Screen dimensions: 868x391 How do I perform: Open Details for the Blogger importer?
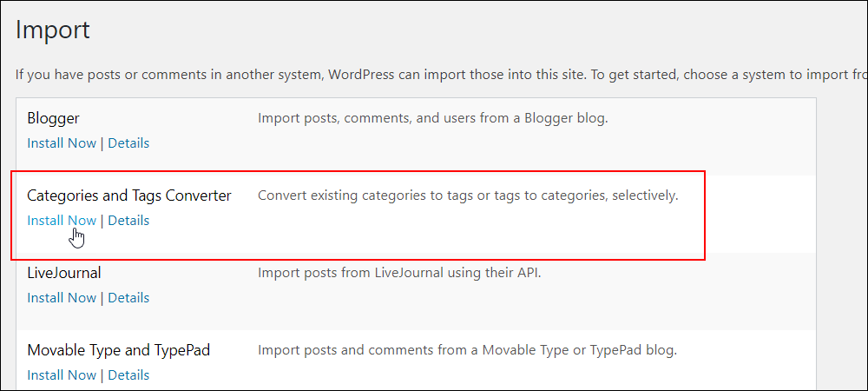[128, 142]
